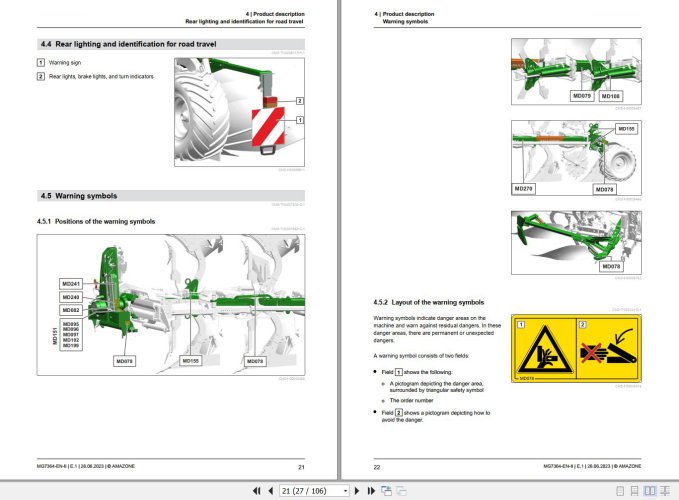The height and width of the screenshot is (500, 679).
Task: Click 4.5.1 Positions of the warning symbols
Action: tap(96, 221)
